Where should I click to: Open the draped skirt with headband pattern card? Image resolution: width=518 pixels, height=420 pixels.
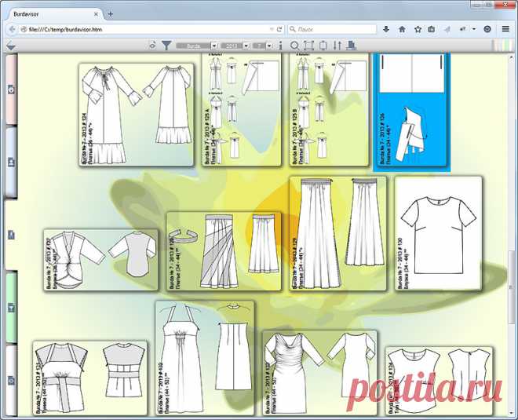point(224,251)
